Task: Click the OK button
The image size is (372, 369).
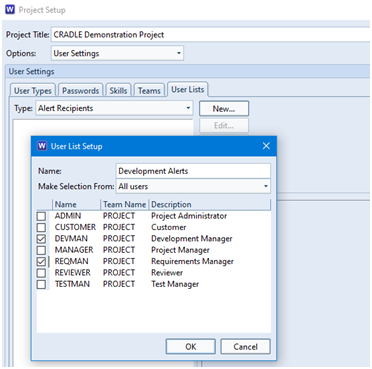Action: pyautogui.click(x=191, y=347)
